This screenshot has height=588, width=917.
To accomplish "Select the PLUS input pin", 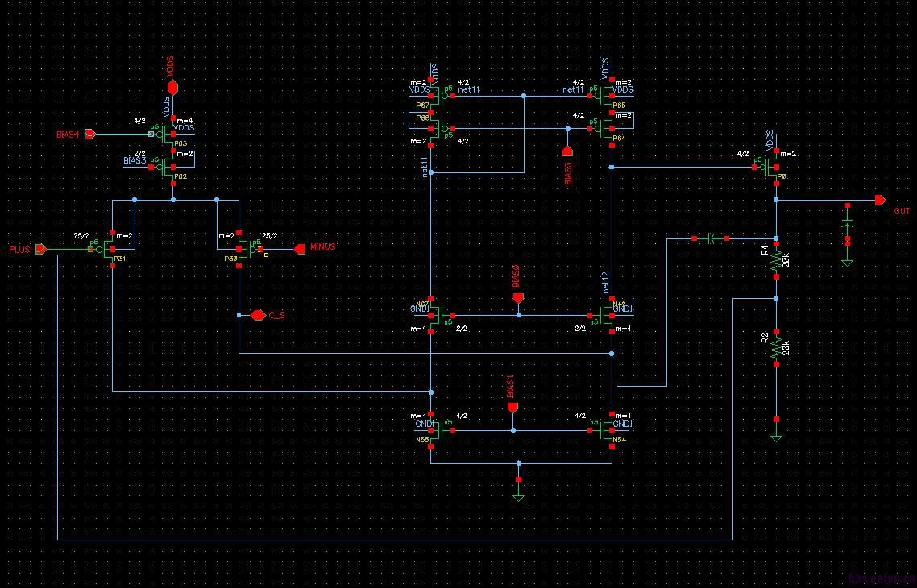I will pos(40,250).
